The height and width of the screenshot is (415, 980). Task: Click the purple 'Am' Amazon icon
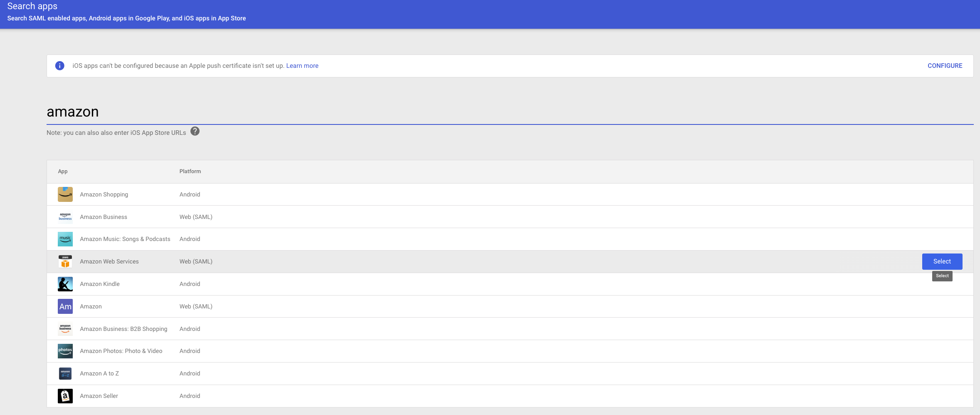65,306
